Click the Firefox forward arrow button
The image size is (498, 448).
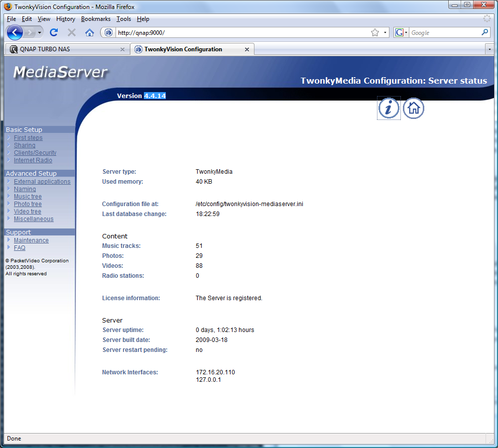click(x=29, y=32)
